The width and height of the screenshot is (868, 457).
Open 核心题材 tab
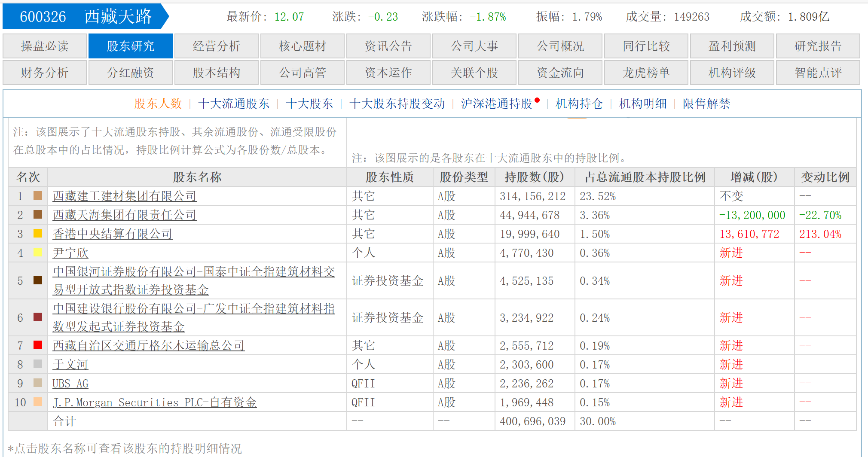tap(303, 46)
